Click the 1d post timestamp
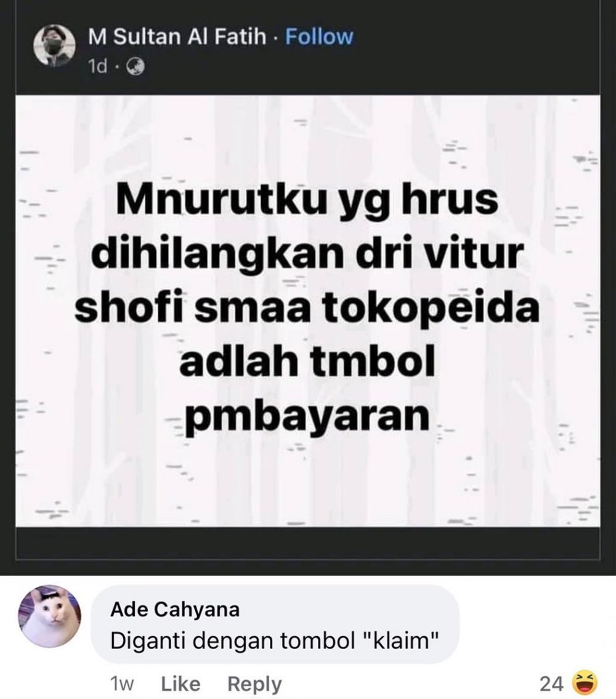This screenshot has width=616, height=699. (x=98, y=67)
